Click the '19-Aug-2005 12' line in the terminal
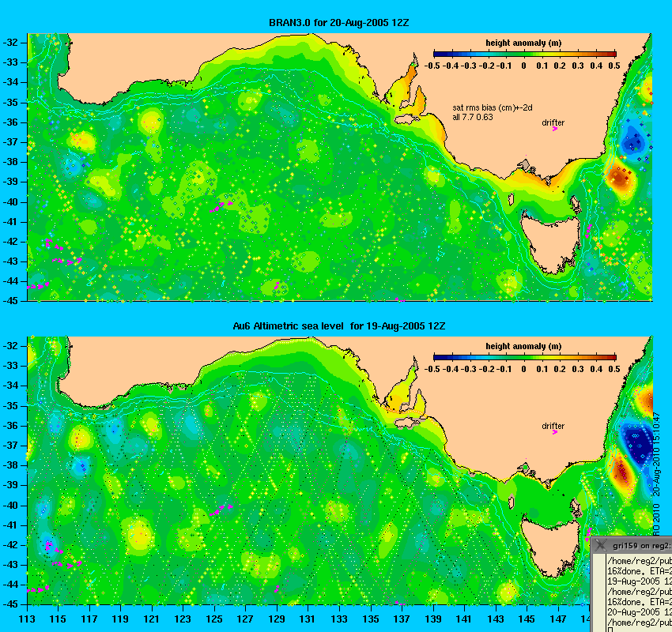This screenshot has height=632, width=672. point(640,581)
